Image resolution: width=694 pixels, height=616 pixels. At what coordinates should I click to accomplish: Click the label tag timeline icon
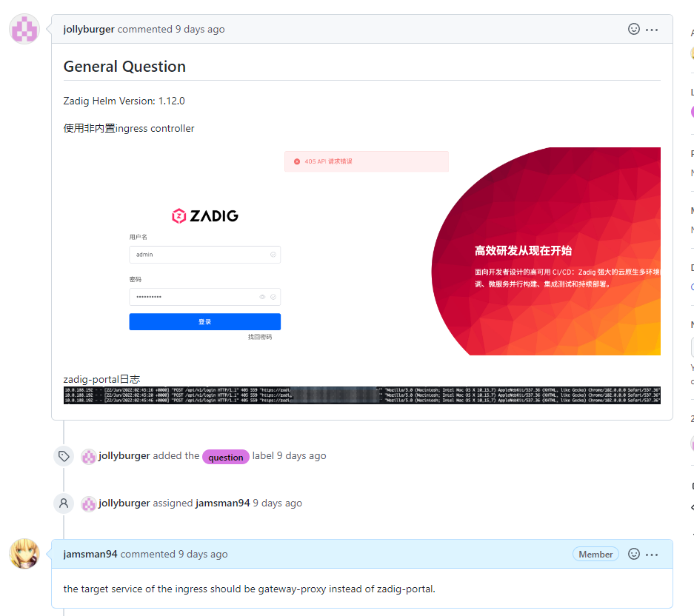64,456
